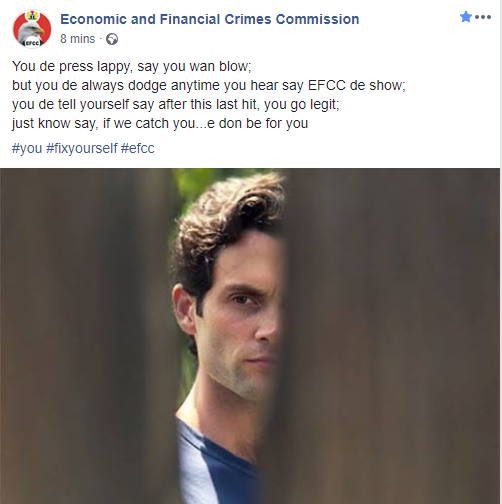Open the #fixyourself hashtag
This screenshot has width=502, height=504.
82,148
